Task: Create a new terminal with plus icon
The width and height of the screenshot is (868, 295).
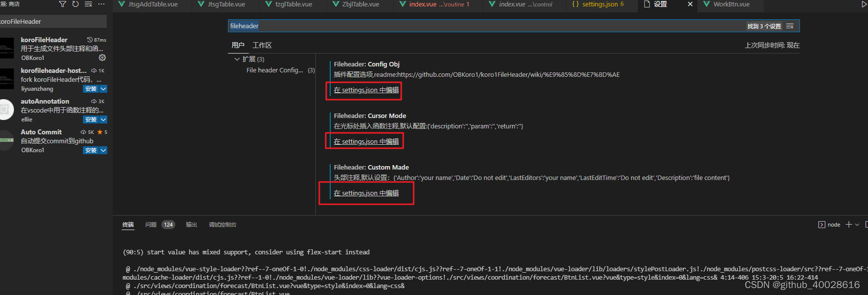Action: click(849, 225)
